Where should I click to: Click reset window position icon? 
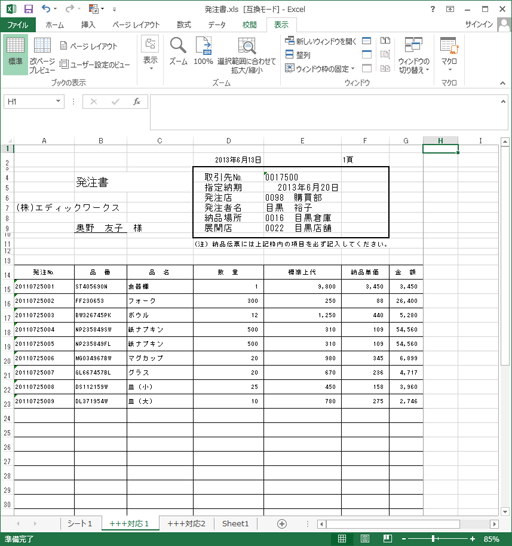[x=385, y=68]
